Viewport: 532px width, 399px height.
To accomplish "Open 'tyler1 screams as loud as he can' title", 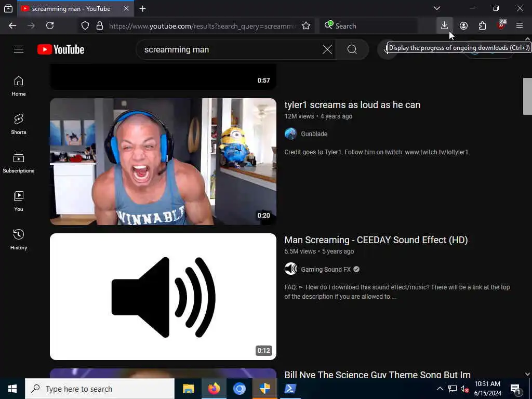I will coord(352,105).
